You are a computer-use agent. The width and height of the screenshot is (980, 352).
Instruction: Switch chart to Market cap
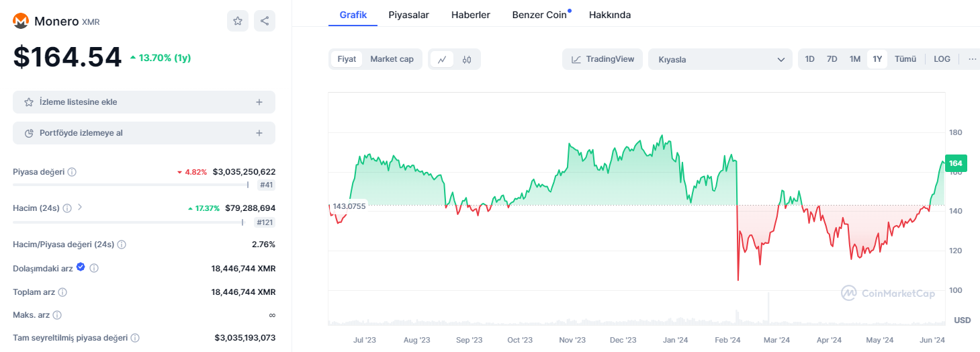click(392, 59)
